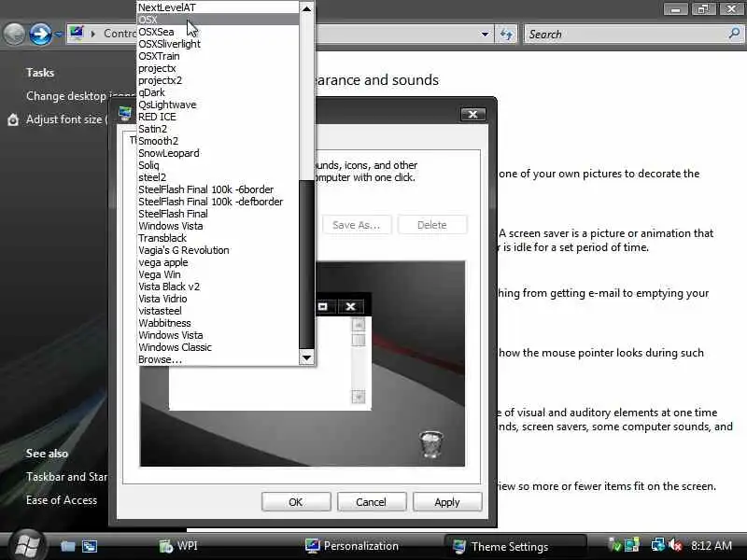Screen dimensions: 747x560
Task: Click the theme list scrollbar thumb
Action: click(307, 264)
